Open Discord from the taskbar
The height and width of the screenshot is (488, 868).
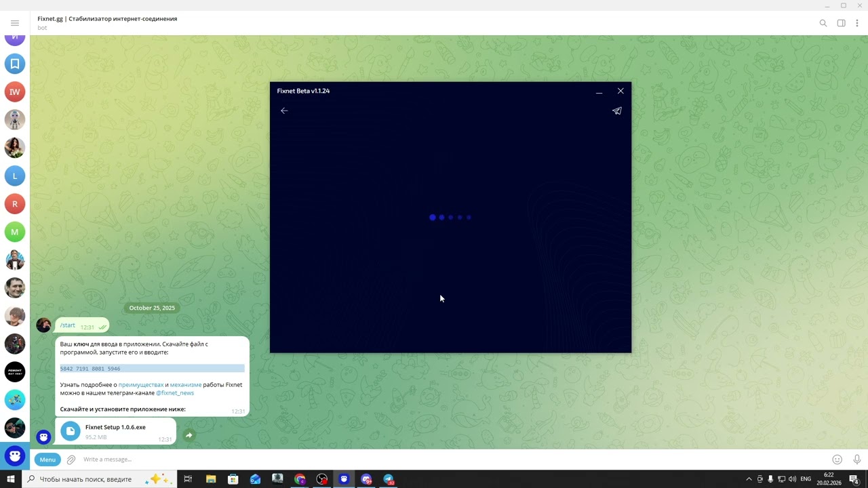(366, 479)
